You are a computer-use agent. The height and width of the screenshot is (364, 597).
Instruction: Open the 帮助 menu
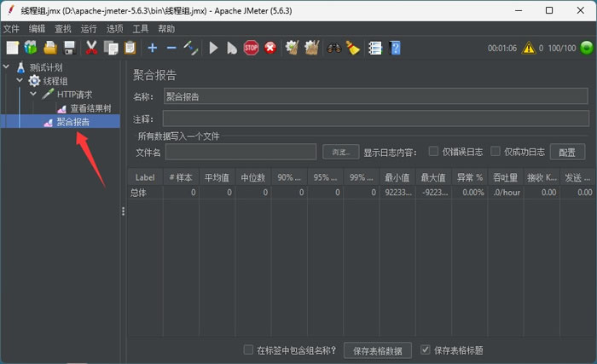[x=166, y=29]
